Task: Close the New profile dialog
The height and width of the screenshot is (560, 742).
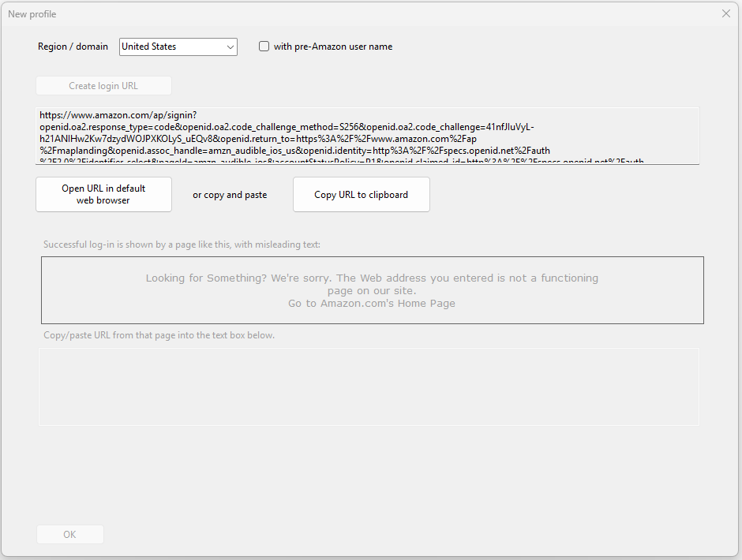Action: tap(726, 13)
